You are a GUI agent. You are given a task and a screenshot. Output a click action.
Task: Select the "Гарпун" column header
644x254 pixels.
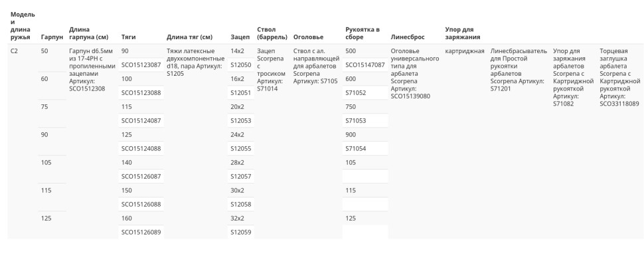point(52,37)
